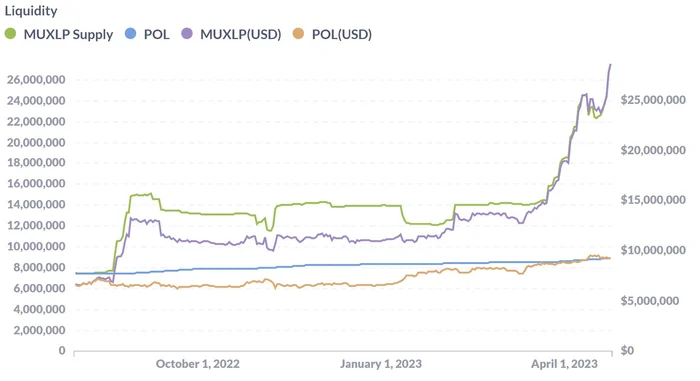Toggle the POL(USD) series label
Image resolution: width=700 pixels, height=381 pixels.
(342, 34)
